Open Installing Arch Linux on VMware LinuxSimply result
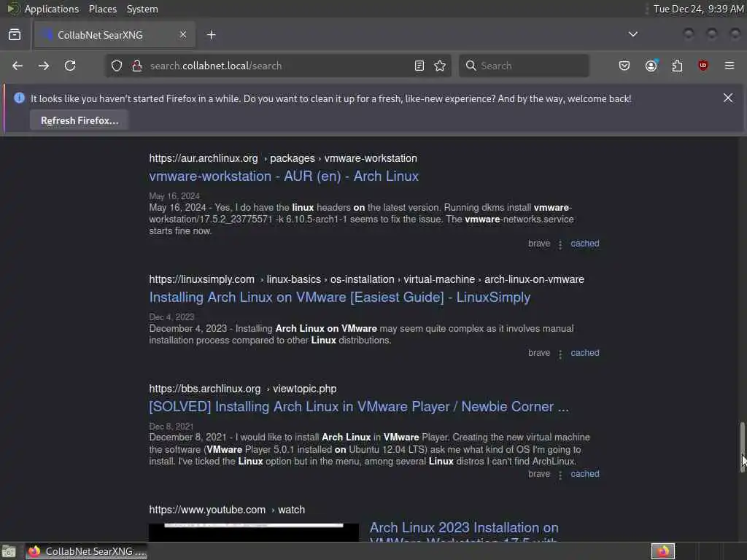 340,297
